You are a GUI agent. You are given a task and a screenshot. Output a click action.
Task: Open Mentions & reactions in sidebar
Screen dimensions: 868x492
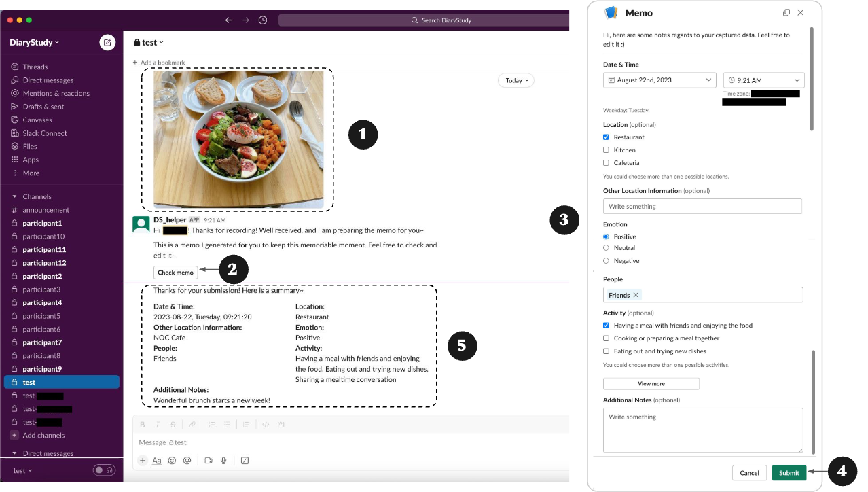(56, 93)
